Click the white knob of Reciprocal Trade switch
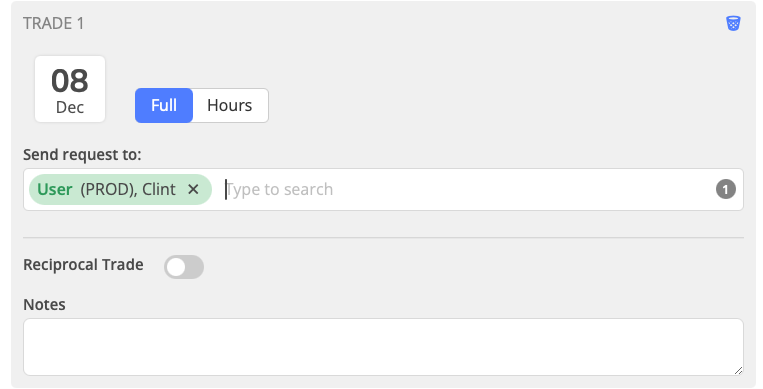This screenshot has height=389, width=763. (176, 267)
